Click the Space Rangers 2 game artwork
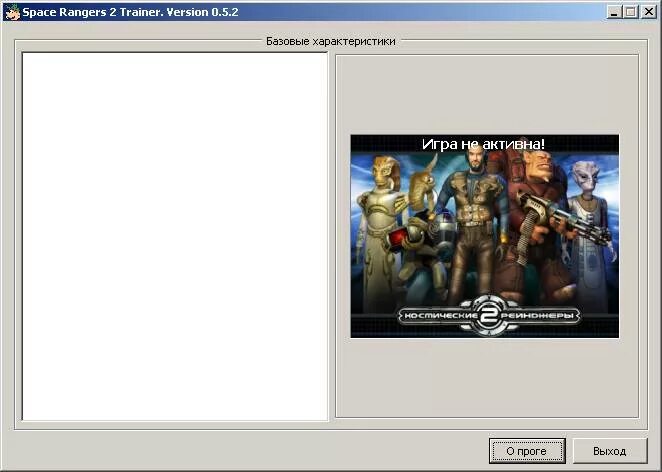This screenshot has width=662, height=472. [485, 236]
